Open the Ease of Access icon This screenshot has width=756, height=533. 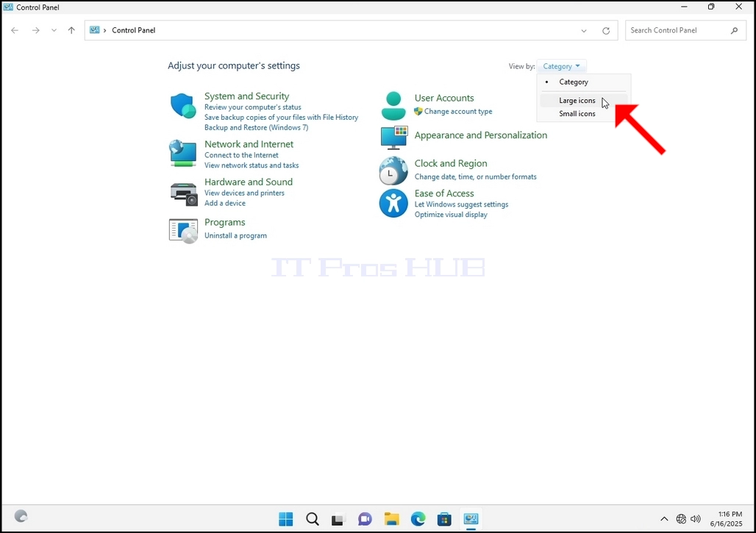coord(393,203)
